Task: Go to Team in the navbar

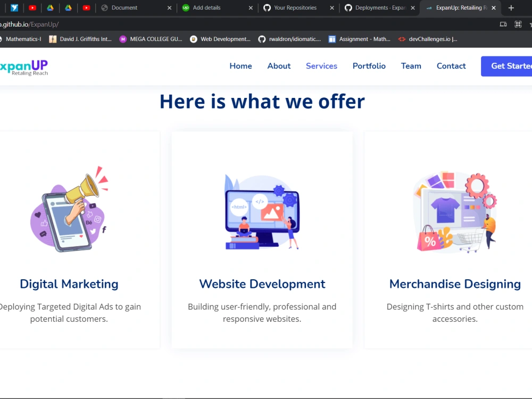Action: 411,66
